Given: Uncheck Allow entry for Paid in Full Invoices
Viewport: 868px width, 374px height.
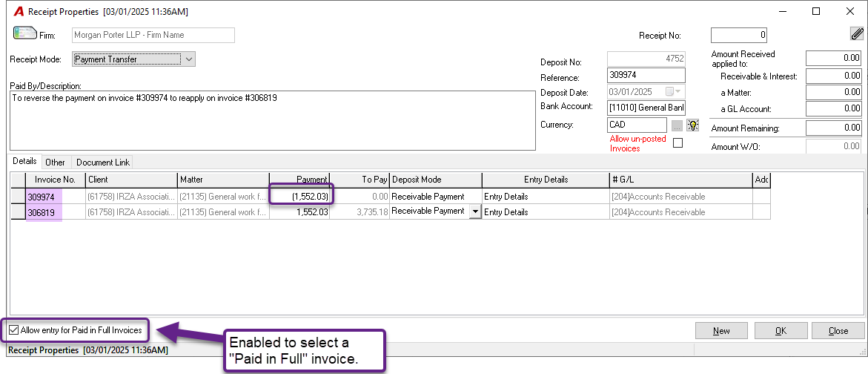Looking at the screenshot, I should click(14, 331).
